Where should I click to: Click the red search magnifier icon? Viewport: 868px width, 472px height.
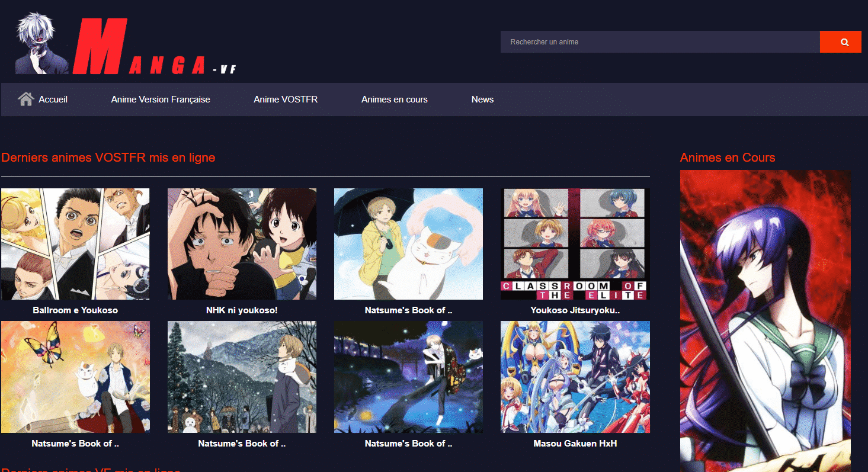pos(840,41)
